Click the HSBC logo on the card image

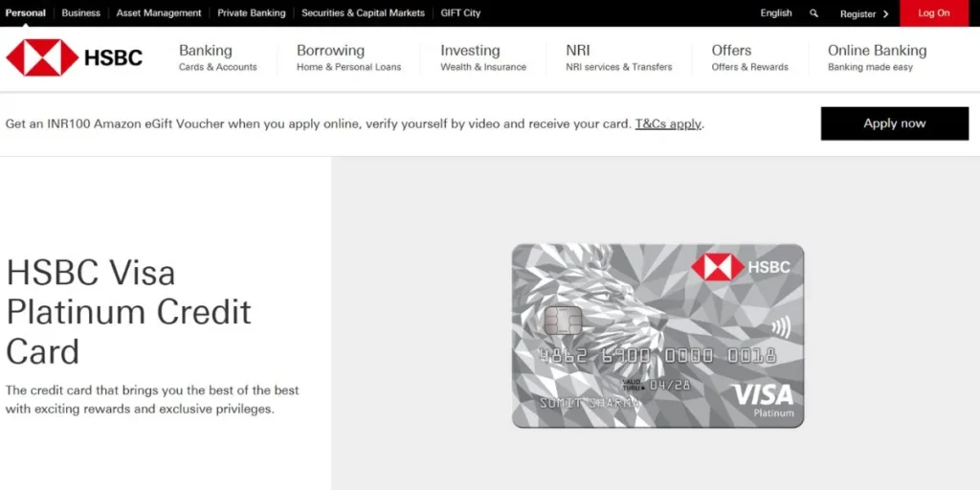coord(741,267)
